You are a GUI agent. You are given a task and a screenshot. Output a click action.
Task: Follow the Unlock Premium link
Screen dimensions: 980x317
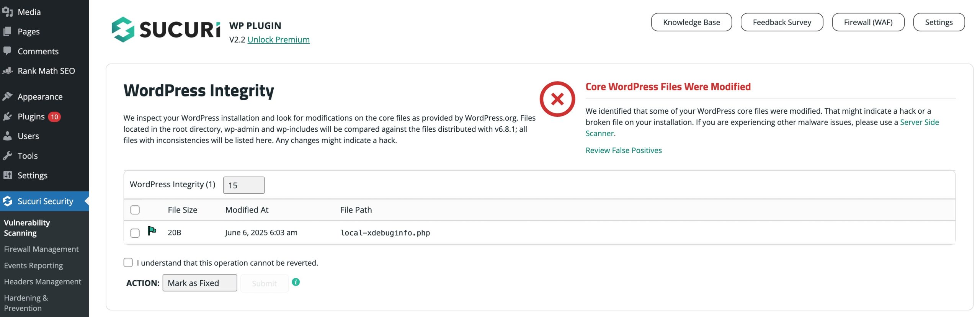[278, 39]
